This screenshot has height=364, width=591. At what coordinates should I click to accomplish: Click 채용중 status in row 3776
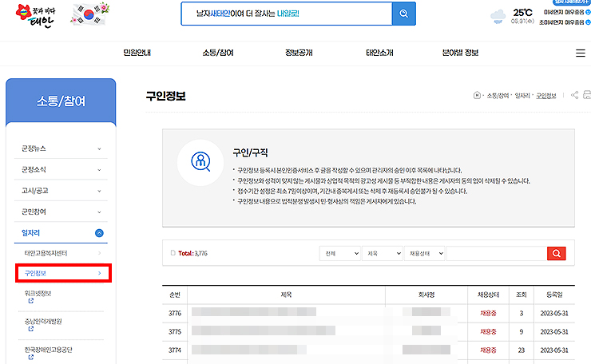[x=488, y=313]
